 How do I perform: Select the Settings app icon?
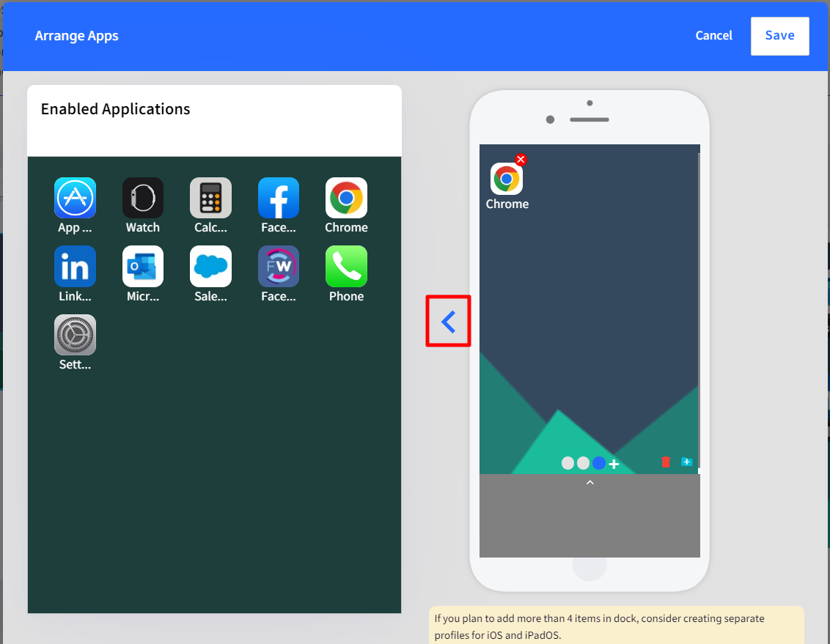pyautogui.click(x=75, y=335)
